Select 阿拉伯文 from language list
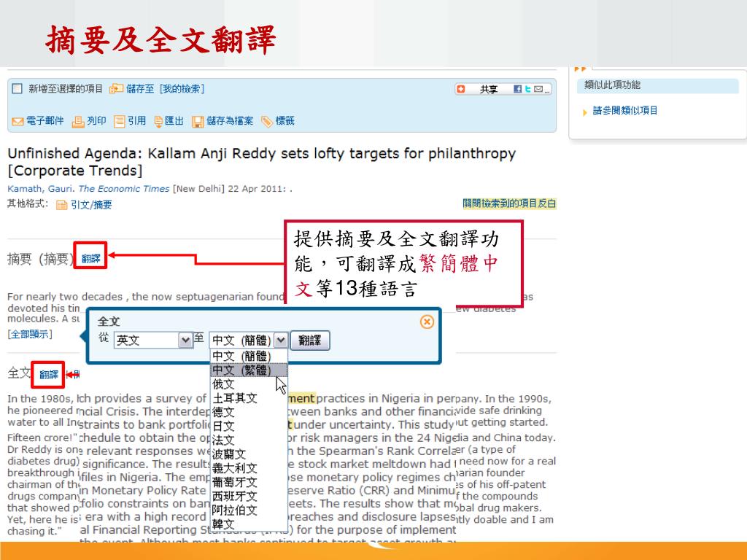Viewport: 747px width, 560px height. pos(249,510)
